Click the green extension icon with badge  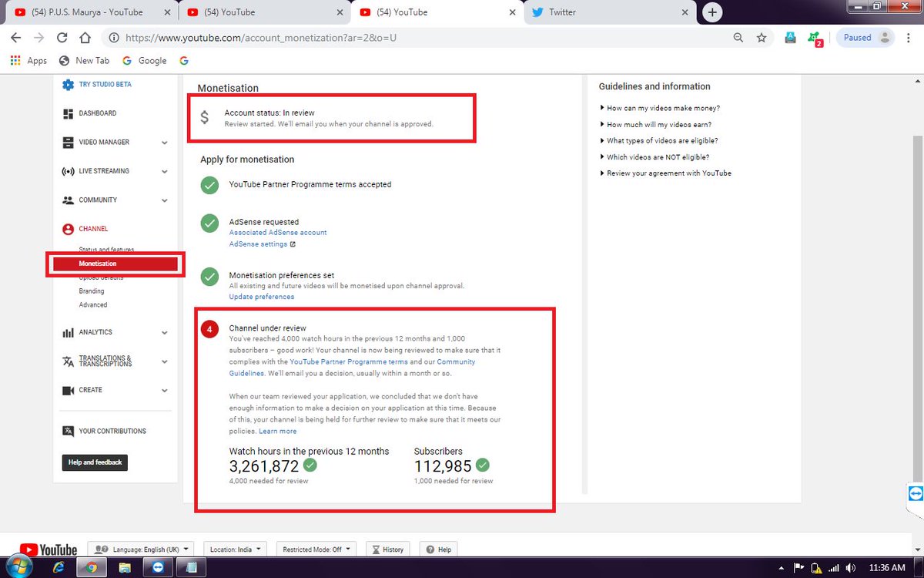[815, 39]
